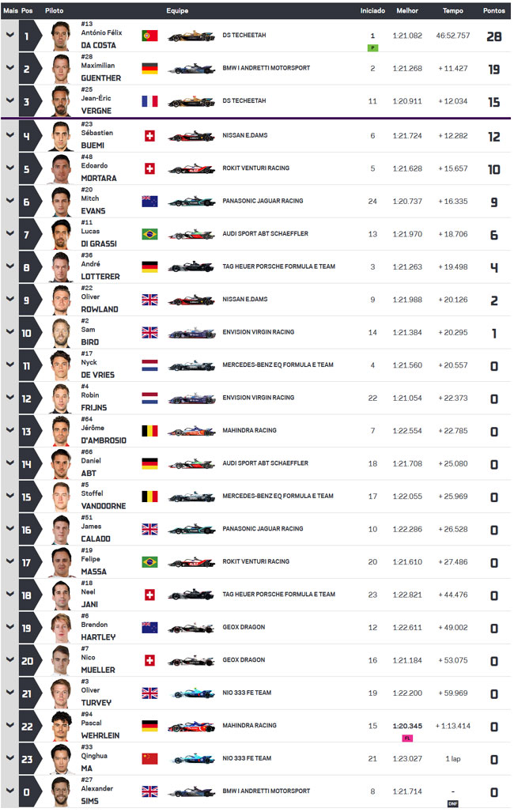
Task: Click the DNF badge on Sims row
Action: coord(453,804)
